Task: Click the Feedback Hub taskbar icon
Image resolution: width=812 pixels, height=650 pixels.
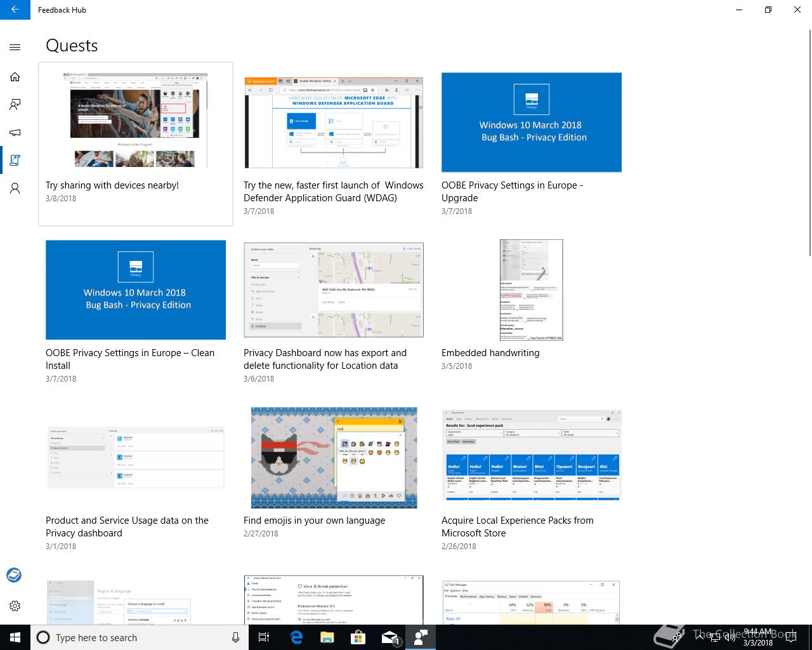Action: coord(421,637)
